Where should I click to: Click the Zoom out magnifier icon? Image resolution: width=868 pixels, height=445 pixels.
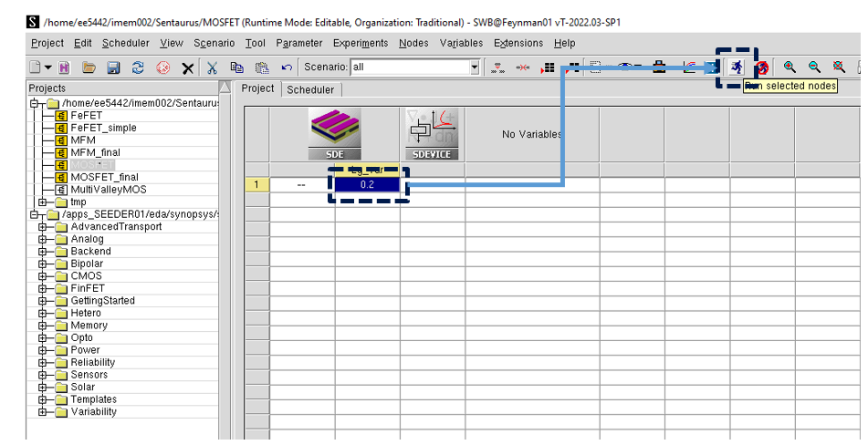814,67
